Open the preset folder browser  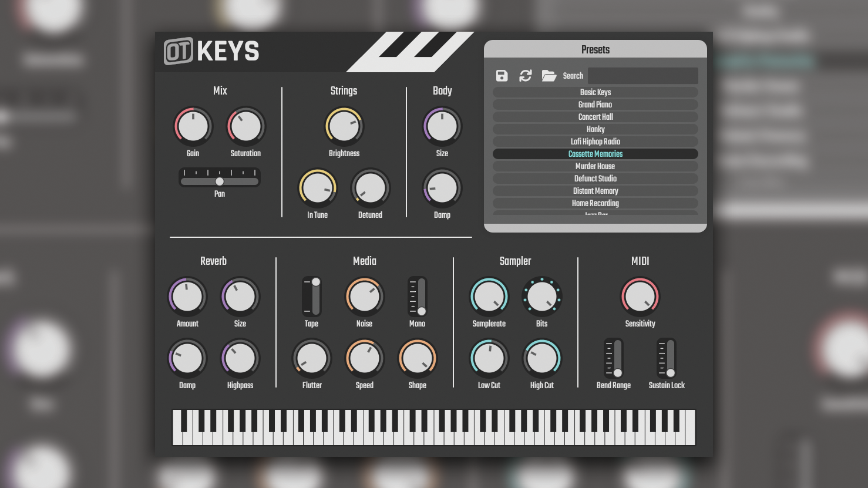pos(549,75)
